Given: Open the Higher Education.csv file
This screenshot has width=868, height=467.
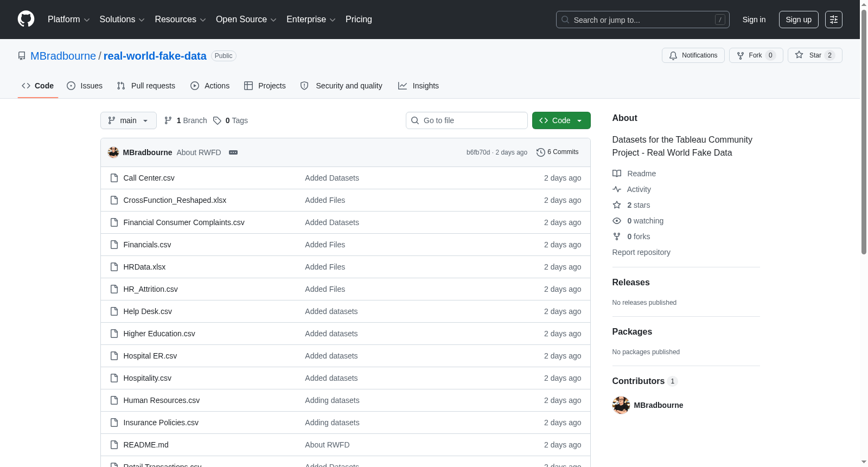Looking at the screenshot, I should point(159,334).
